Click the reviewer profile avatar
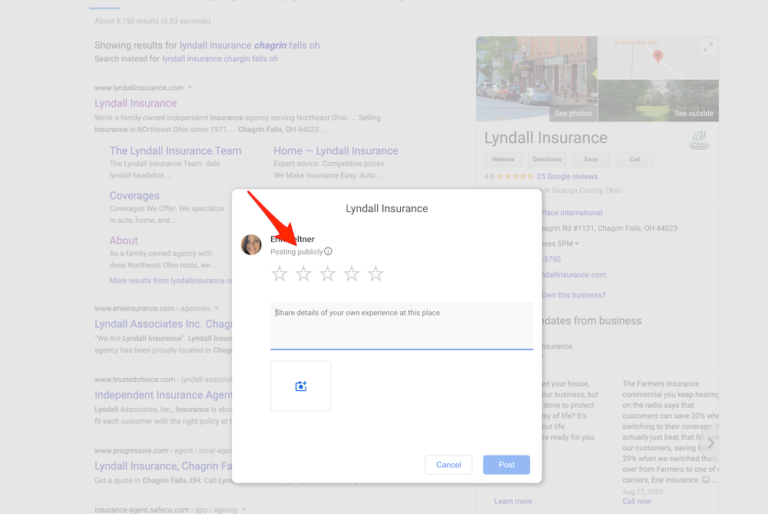The height and width of the screenshot is (514, 768). 252,245
